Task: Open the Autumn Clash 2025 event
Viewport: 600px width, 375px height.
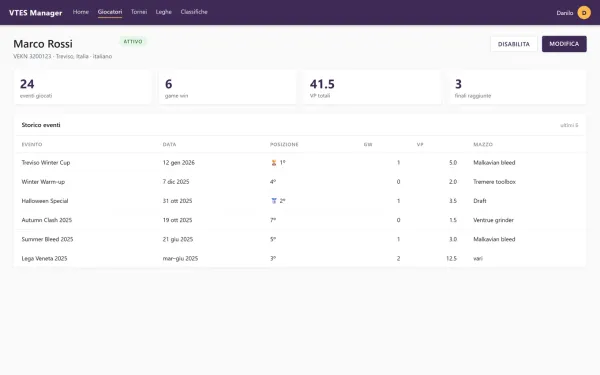Action: pos(47,220)
